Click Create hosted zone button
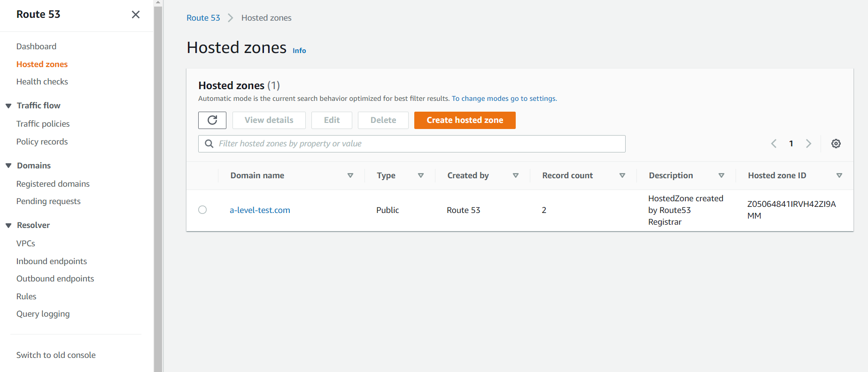Viewport: 868px width, 372px height. (x=465, y=120)
